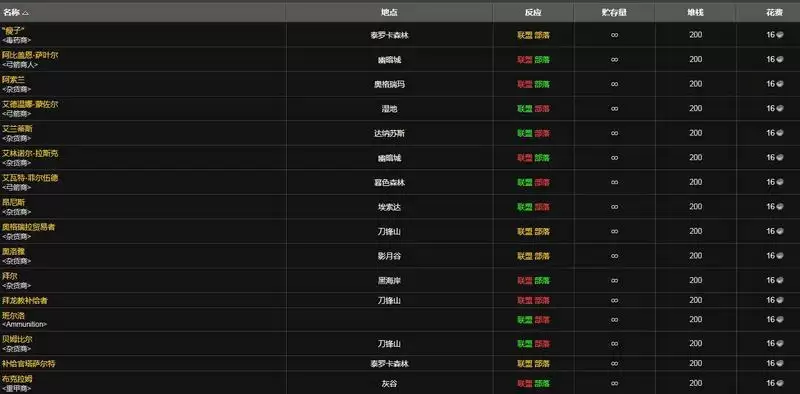The width and height of the screenshot is (800, 394).
Task: Open the 班尔洛 Ammunition vendor link
Action: [x=13, y=315]
